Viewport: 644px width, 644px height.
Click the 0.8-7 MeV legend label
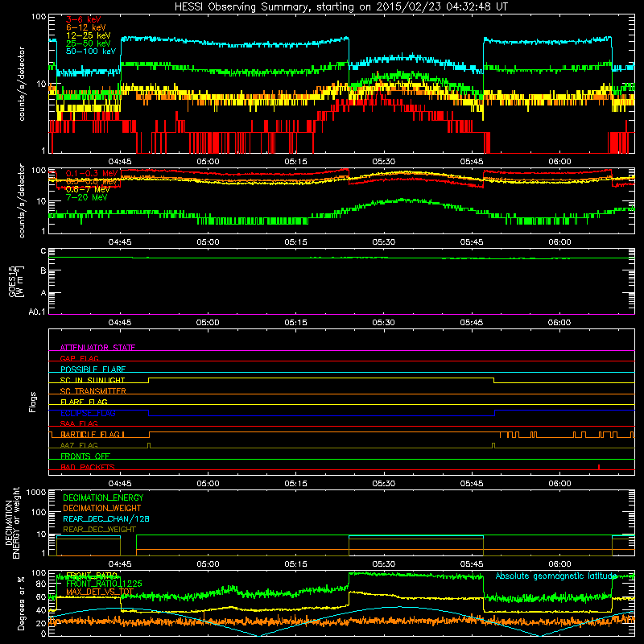[x=88, y=189]
